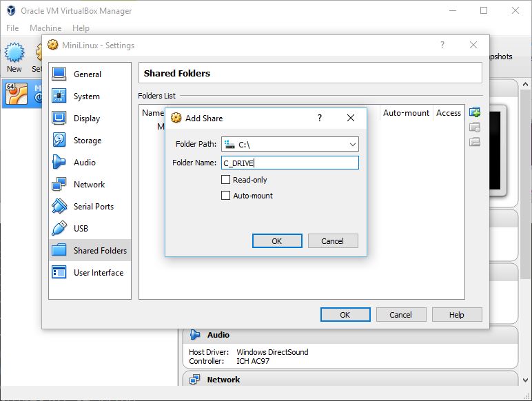Image resolution: width=532 pixels, height=401 pixels.
Task: Click Remove selected shared folder icon
Action: click(475, 142)
